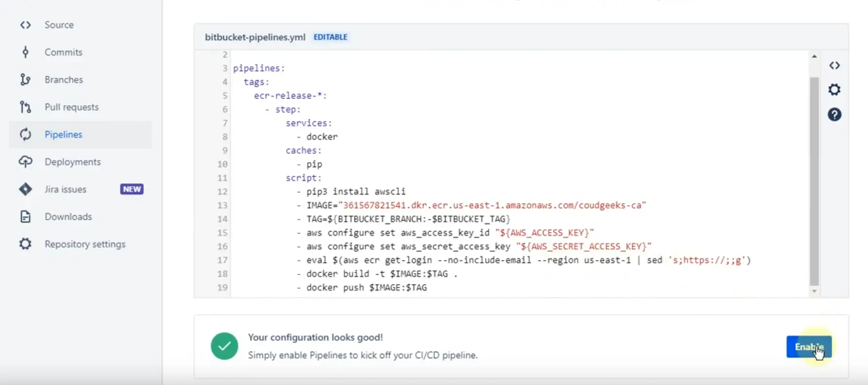Click 'Simply enable Pipelines' description text
The height and width of the screenshot is (385, 868).
coord(362,355)
